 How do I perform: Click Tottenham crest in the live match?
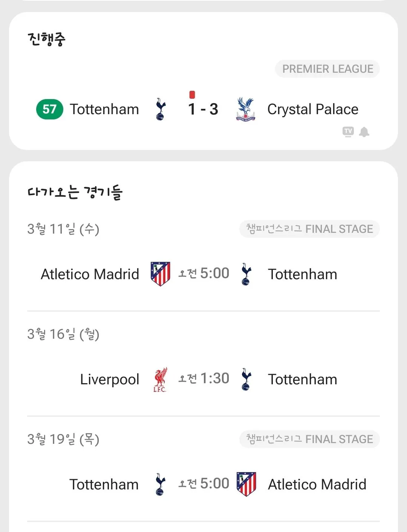click(x=161, y=109)
